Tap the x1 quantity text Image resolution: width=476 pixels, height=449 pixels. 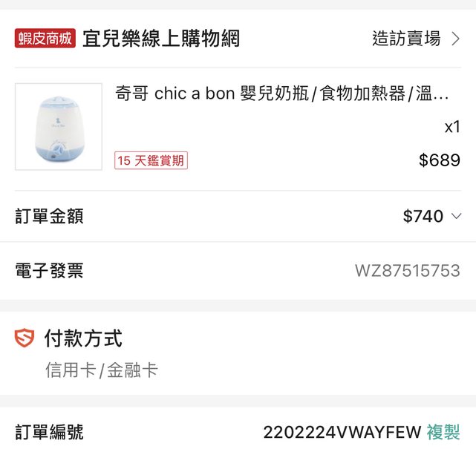(451, 127)
